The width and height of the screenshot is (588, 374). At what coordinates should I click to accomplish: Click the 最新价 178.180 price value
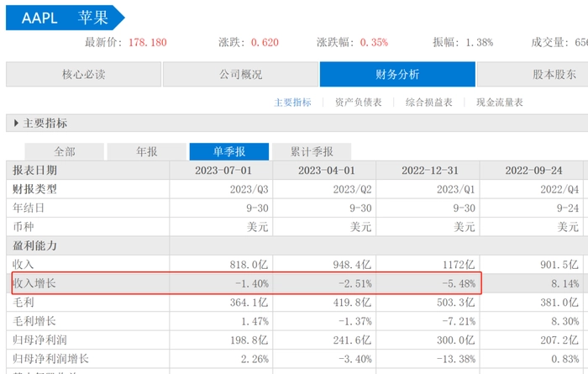(x=147, y=42)
